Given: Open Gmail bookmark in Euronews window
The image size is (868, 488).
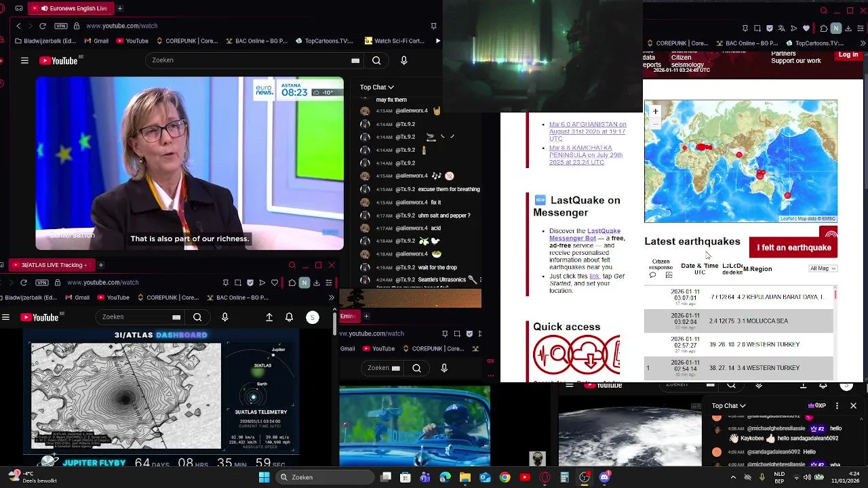Looking at the screenshot, I should click(95, 41).
